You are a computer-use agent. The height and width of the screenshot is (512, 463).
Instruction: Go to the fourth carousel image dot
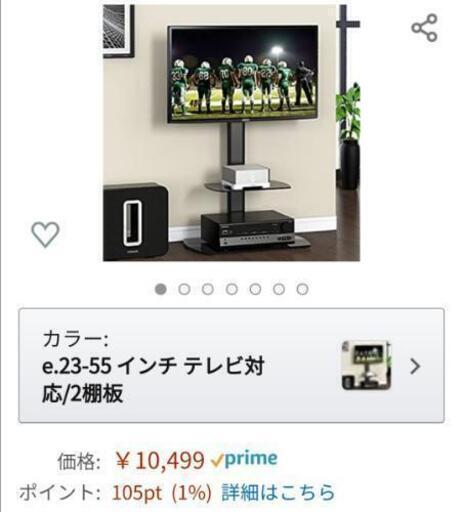point(232,289)
